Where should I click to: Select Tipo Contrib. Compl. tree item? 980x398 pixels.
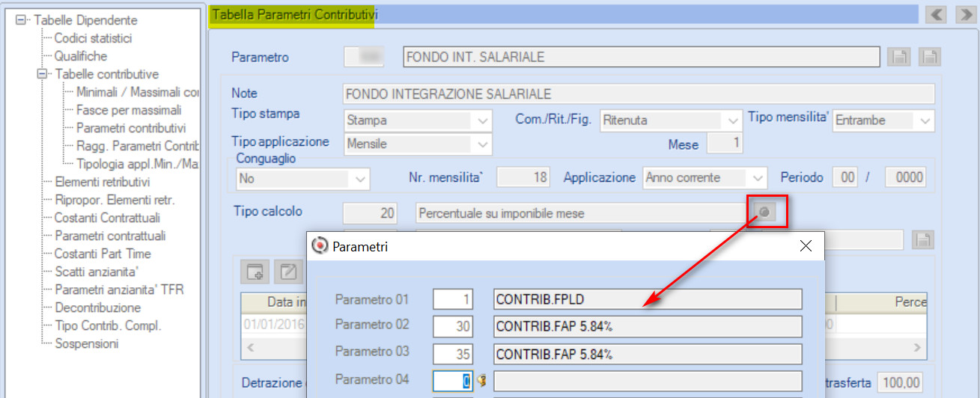[108, 325]
